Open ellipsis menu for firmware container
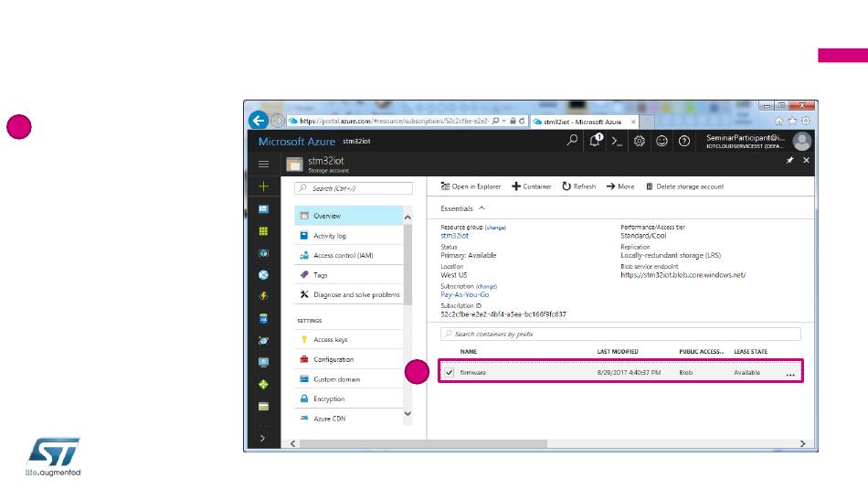The image size is (868, 489). click(790, 375)
